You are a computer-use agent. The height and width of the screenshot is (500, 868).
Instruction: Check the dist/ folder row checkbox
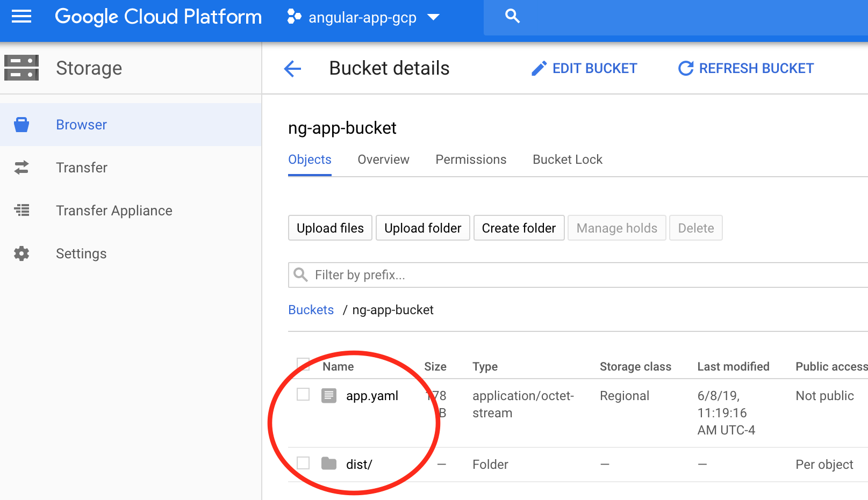(x=303, y=463)
